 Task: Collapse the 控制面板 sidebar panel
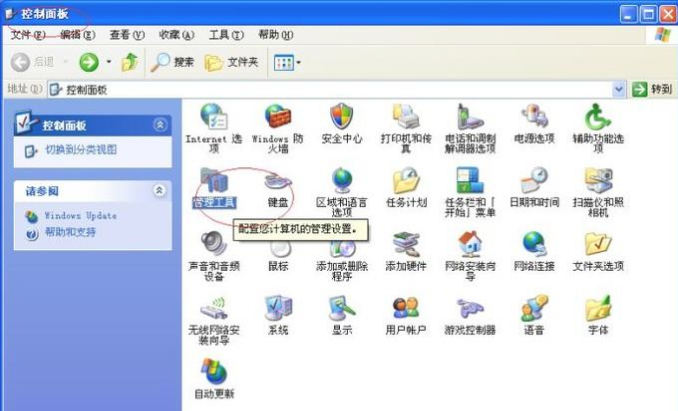tap(160, 125)
